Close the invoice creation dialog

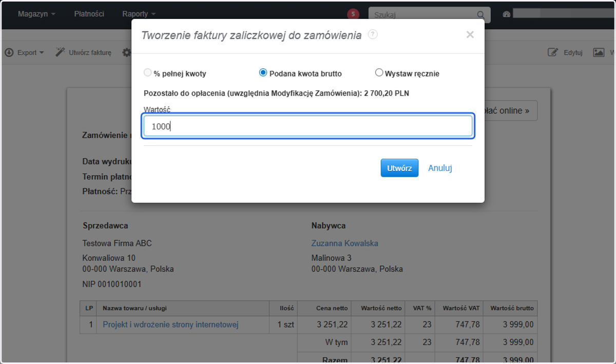pos(470,35)
